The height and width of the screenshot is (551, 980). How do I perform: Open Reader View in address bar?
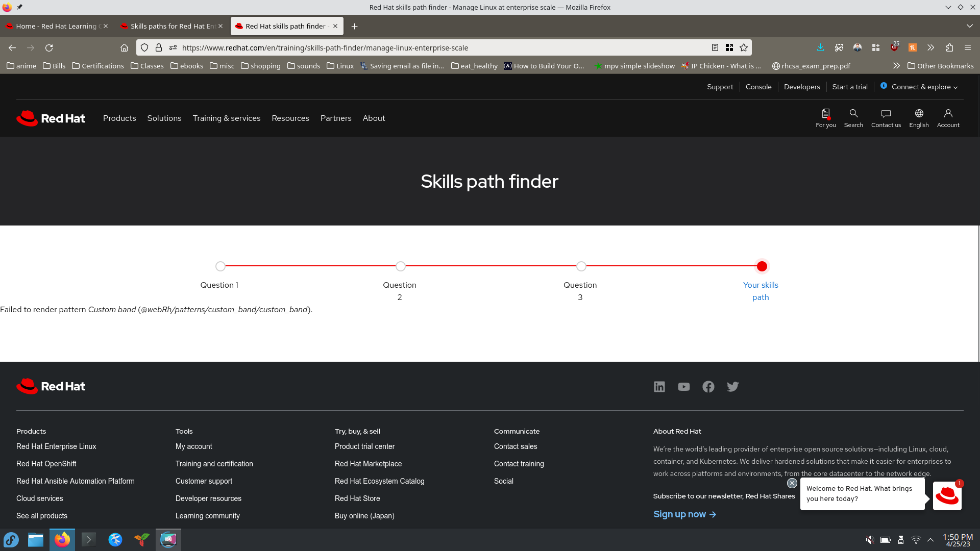pos(714,47)
